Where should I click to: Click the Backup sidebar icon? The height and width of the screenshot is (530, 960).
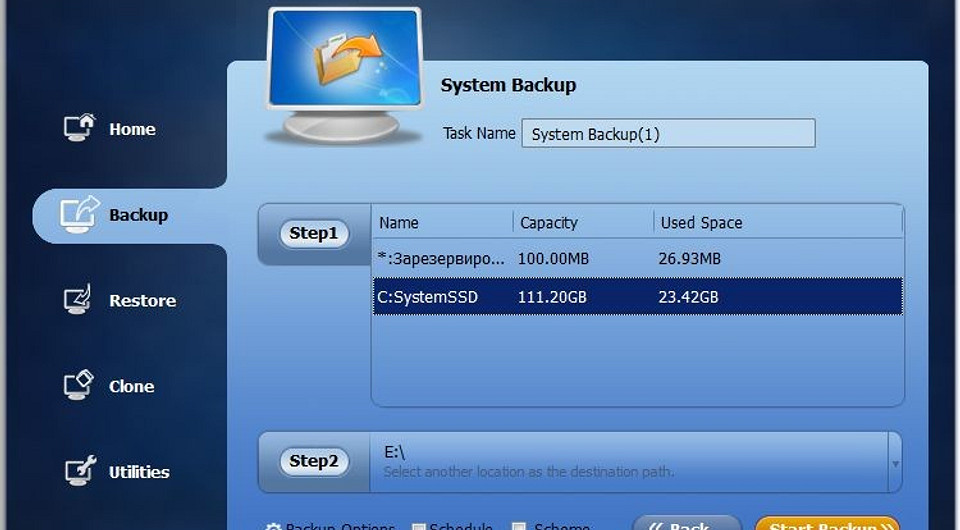(79, 213)
